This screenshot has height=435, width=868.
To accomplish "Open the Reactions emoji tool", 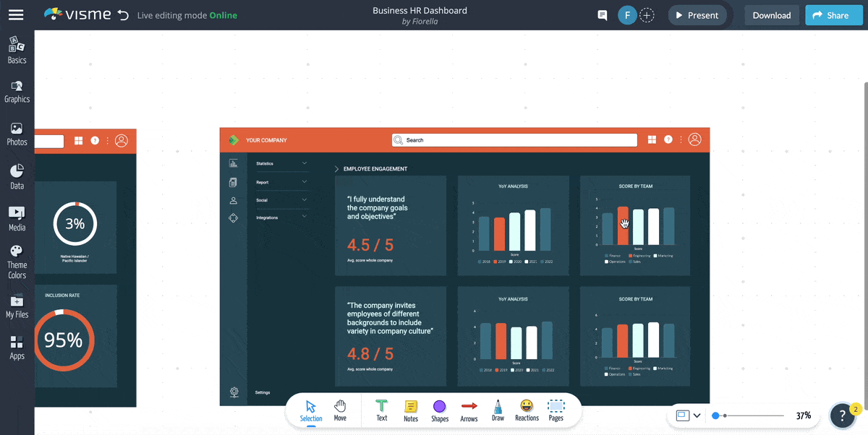I will tap(527, 410).
